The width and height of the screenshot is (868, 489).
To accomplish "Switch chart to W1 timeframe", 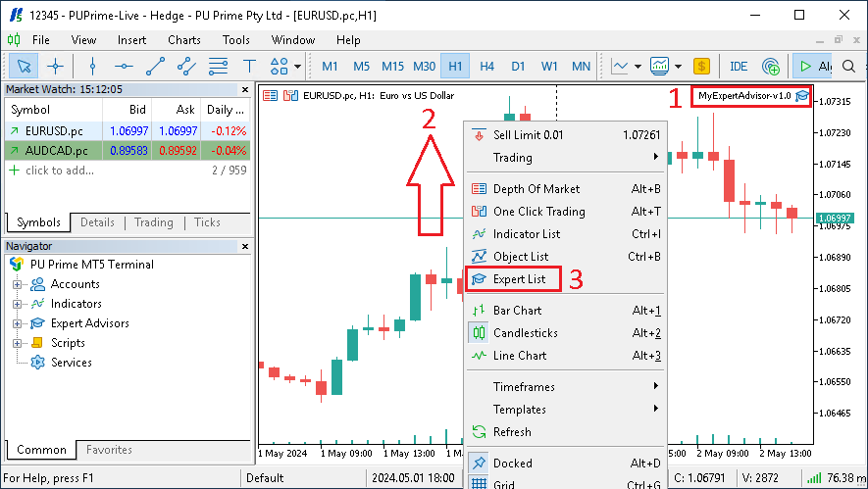I will point(549,67).
